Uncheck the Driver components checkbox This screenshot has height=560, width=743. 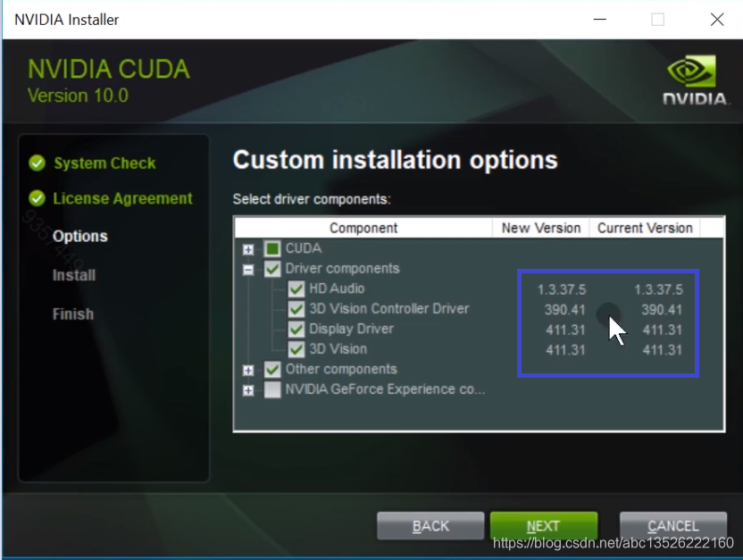[x=272, y=269]
